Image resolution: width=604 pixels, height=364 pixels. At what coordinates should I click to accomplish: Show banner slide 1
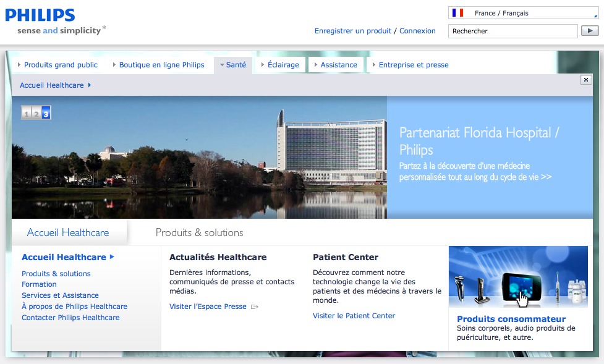point(27,113)
